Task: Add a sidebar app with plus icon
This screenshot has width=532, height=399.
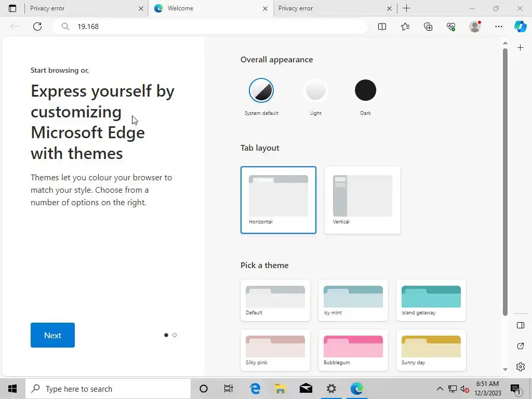Action: (x=520, y=48)
